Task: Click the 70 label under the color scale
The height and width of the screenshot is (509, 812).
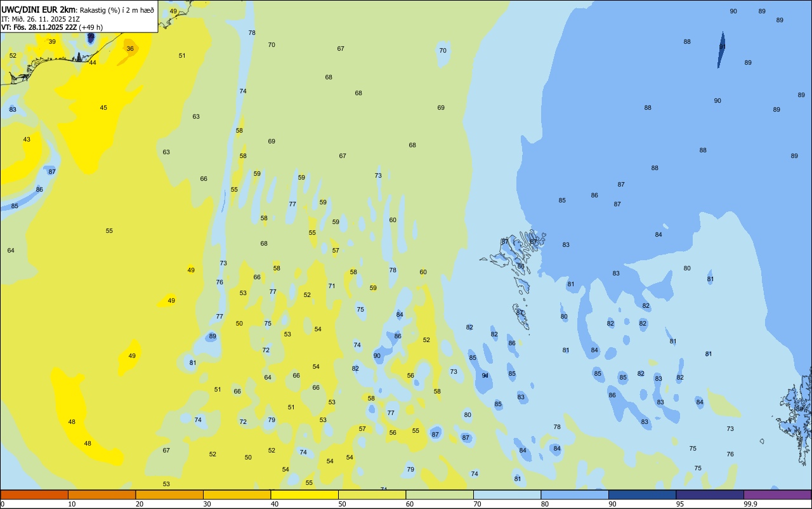Action: click(x=477, y=504)
